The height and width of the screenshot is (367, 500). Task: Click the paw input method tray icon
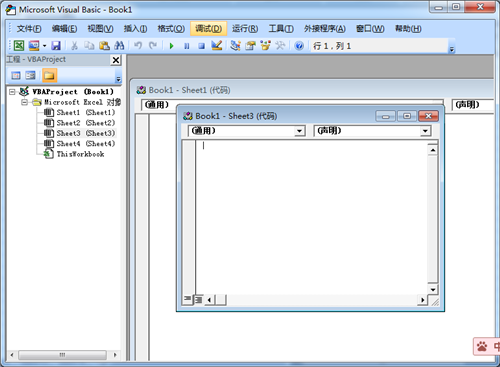[482, 347]
